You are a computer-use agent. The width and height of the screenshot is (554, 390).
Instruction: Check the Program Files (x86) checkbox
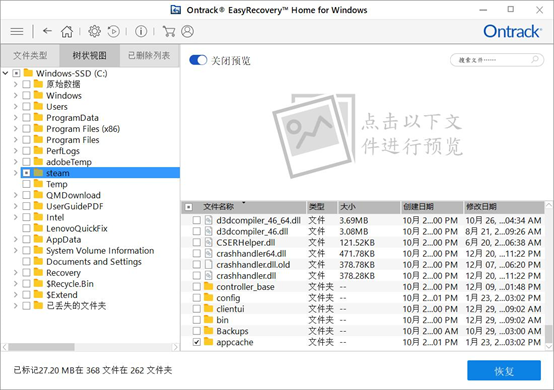(x=26, y=129)
